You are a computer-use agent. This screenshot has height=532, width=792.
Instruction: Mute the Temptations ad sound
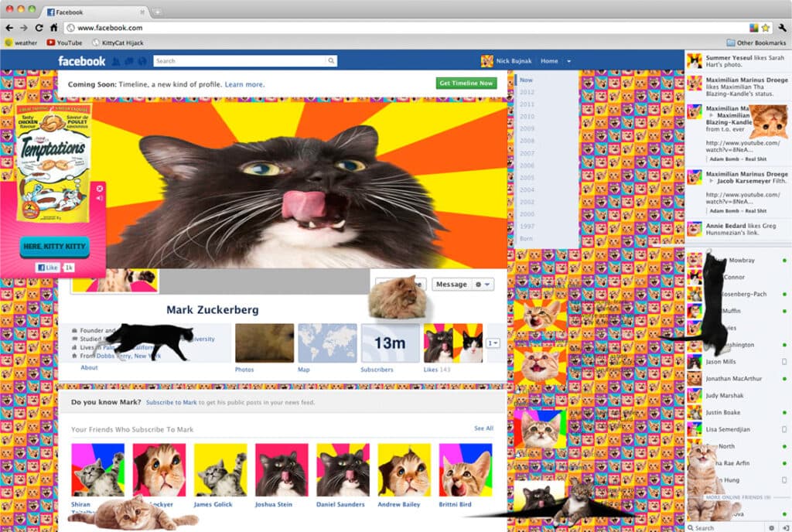(100, 199)
